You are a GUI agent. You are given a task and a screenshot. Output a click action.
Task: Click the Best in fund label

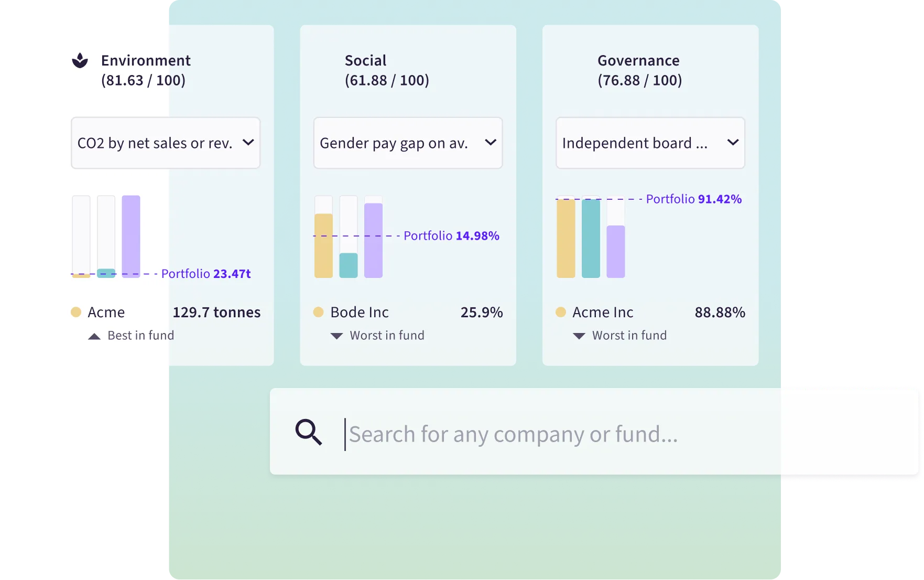point(140,335)
